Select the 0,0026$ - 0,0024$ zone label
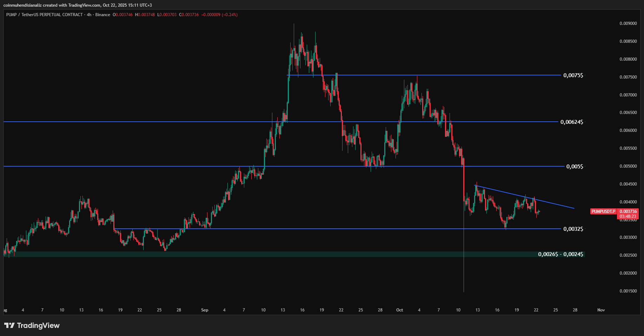The image size is (644, 336). pos(560,254)
